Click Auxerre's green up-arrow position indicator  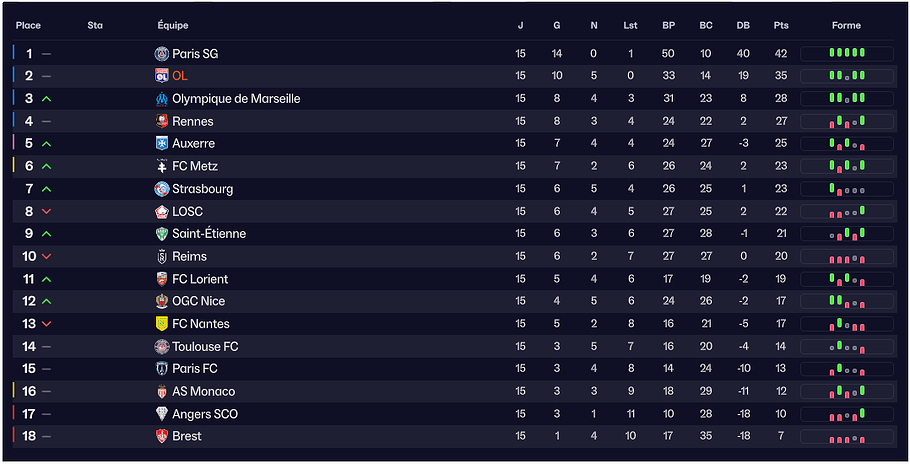click(x=47, y=144)
